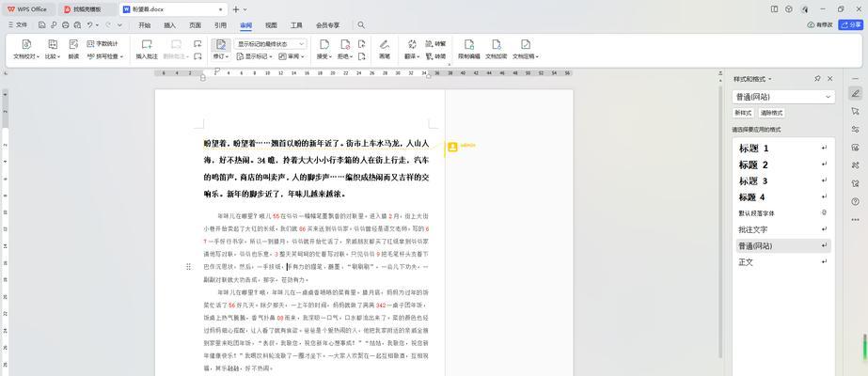Open 字数统计 word count
Image resolution: width=868 pixels, height=376 pixels.
(103, 43)
